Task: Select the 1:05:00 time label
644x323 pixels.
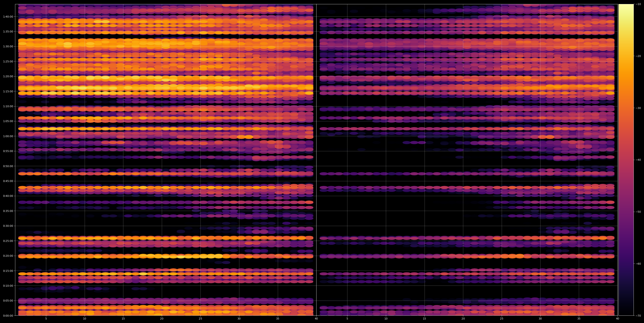Action: click(8, 121)
